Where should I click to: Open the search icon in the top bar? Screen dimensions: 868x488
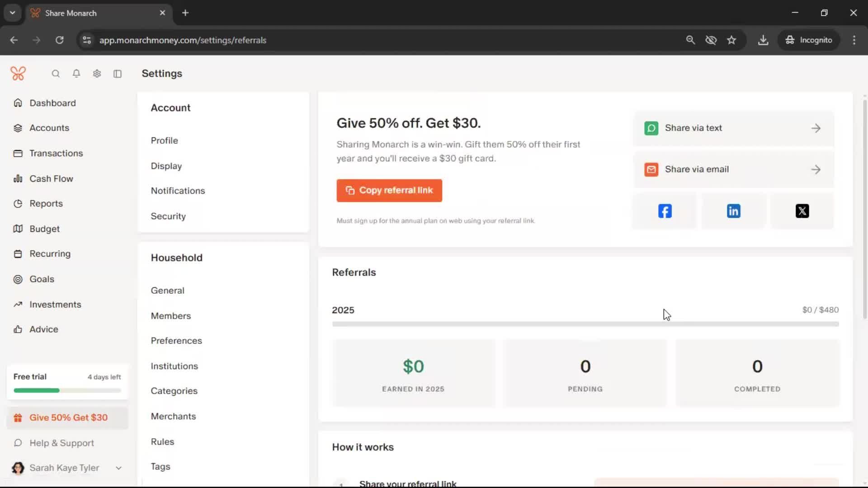click(x=56, y=74)
